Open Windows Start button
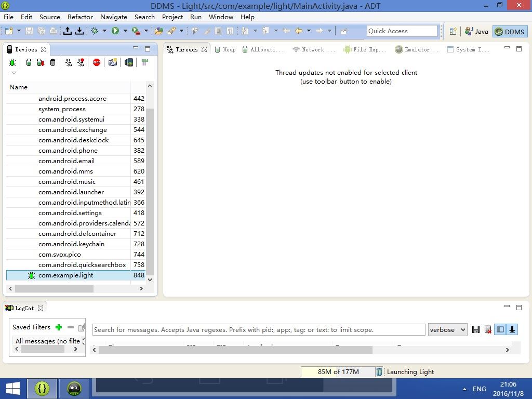532x399 pixels. click(x=13, y=389)
